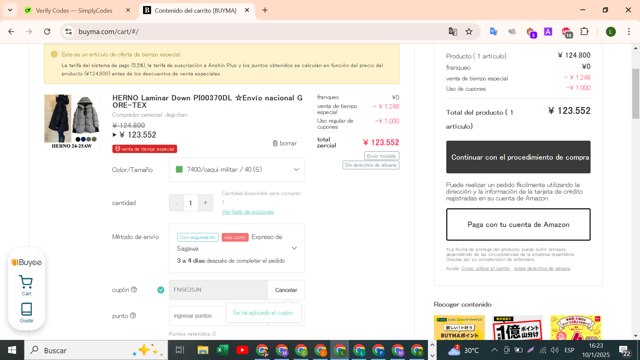Open the tab search dropdown arrow
640x360 pixels.
[x=10, y=10]
